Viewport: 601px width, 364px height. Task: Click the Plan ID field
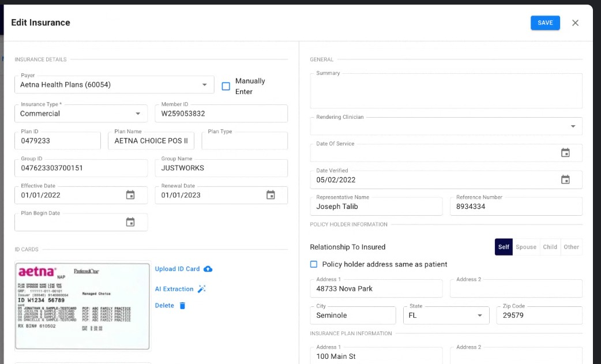[58, 141]
